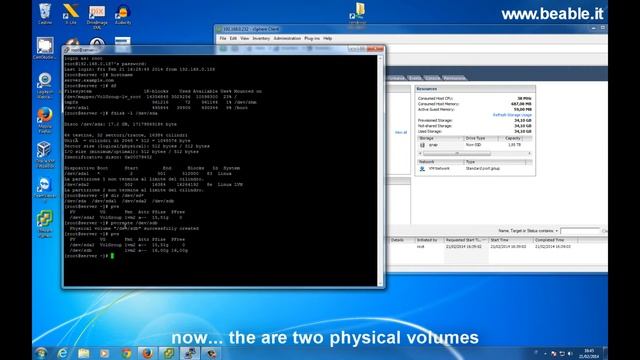640x360 pixels.
Task: Sort tasks by Start Time column
Action: coord(510,240)
